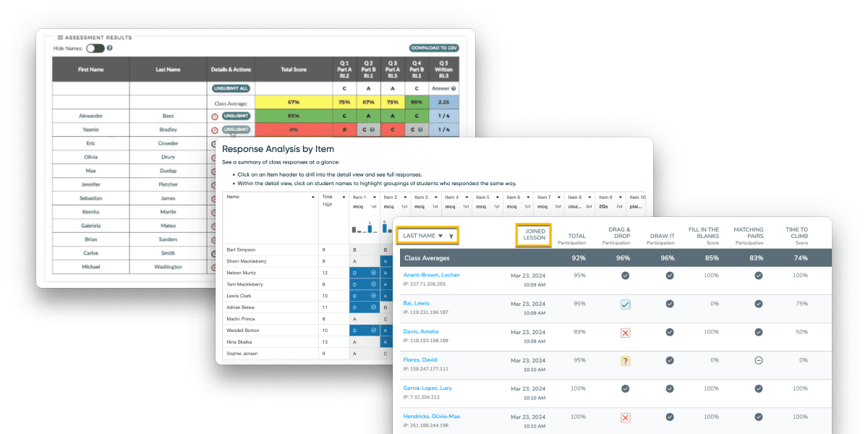This screenshot has width=868, height=434.
Task: Click Lochan Anant-Brown's Drag & Drop checkmark
Action: pos(625,276)
